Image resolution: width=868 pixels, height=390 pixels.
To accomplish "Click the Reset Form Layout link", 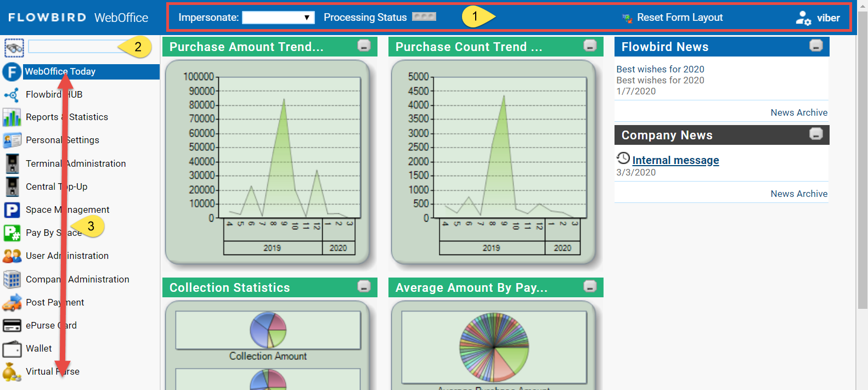I will 680,18.
